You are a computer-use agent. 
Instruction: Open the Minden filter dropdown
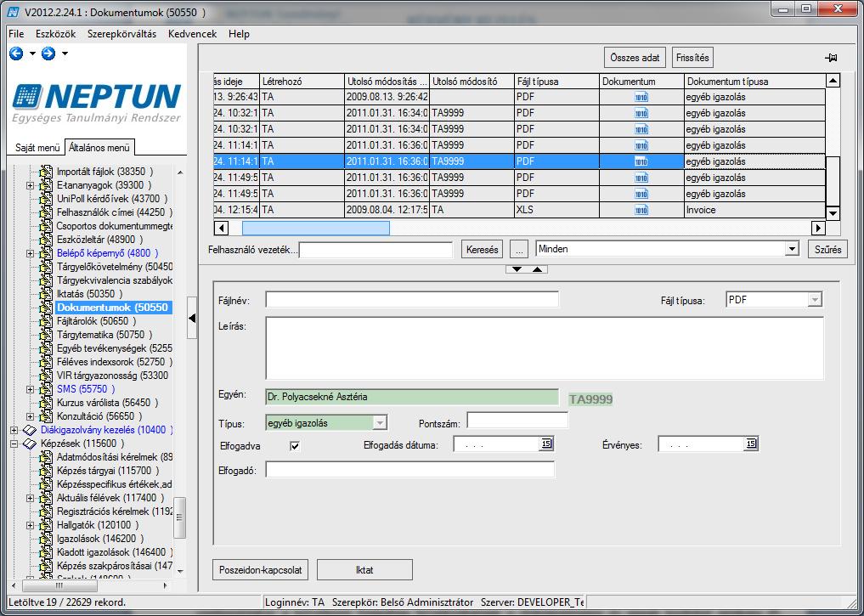[792, 249]
